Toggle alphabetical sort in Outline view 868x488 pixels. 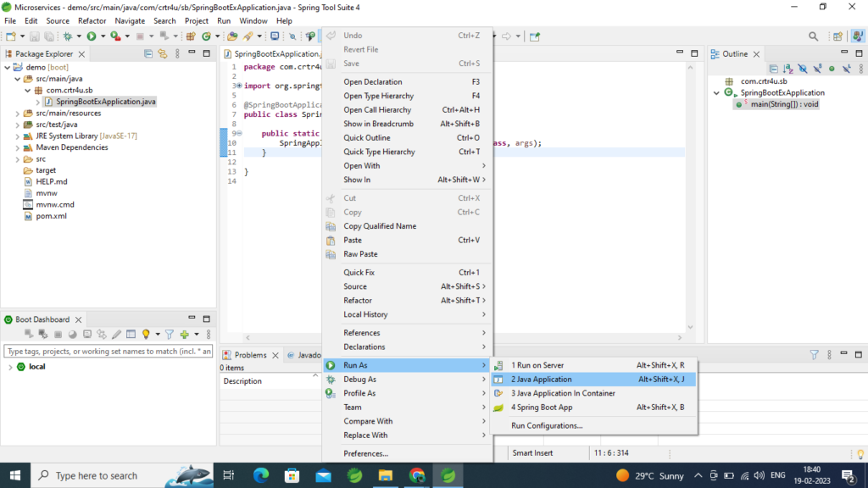pyautogui.click(x=788, y=69)
